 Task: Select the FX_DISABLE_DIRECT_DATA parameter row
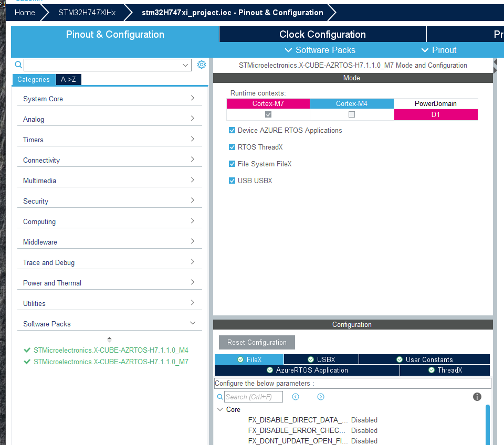[312, 420]
